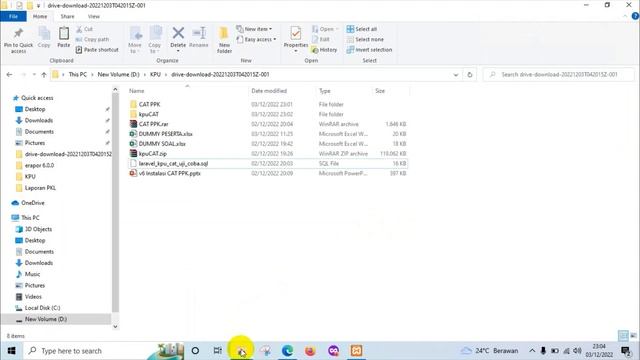Viewport: 640px width, 360px height.
Task: Open the Easy access dropdown
Action: (x=256, y=39)
